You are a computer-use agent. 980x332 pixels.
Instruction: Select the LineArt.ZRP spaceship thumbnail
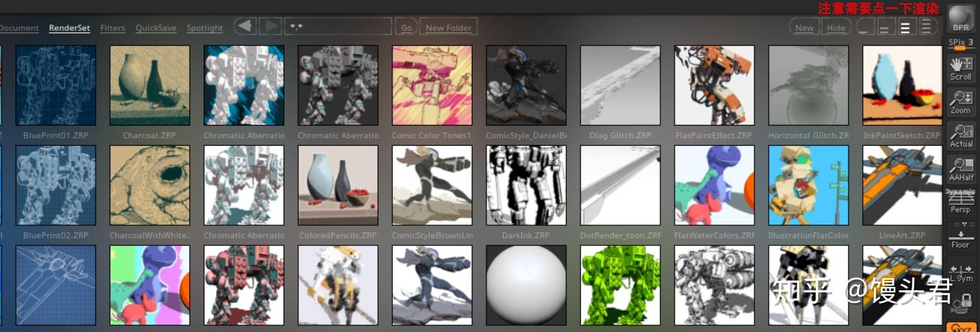point(903,185)
